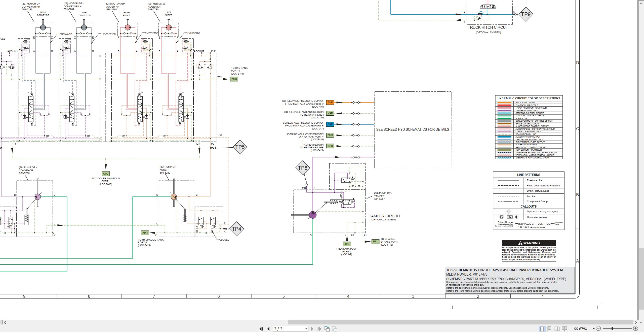
Task: Click the SUPPLY LINE green swatch
Action: (504, 118)
